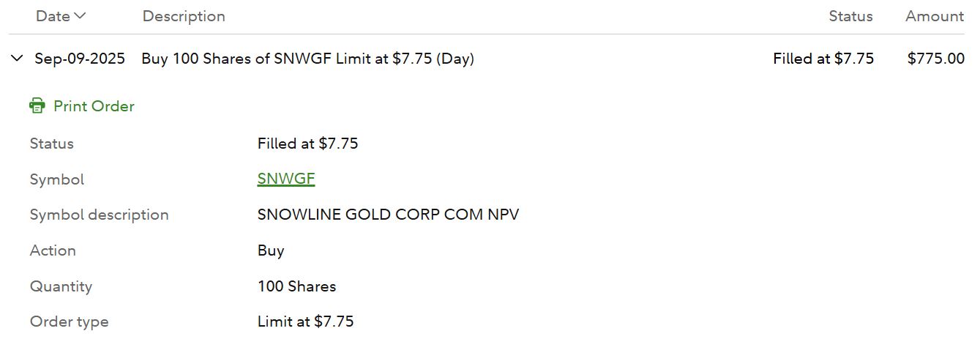Open the SNWGF symbol link
The height and width of the screenshot is (342, 980).
point(286,179)
